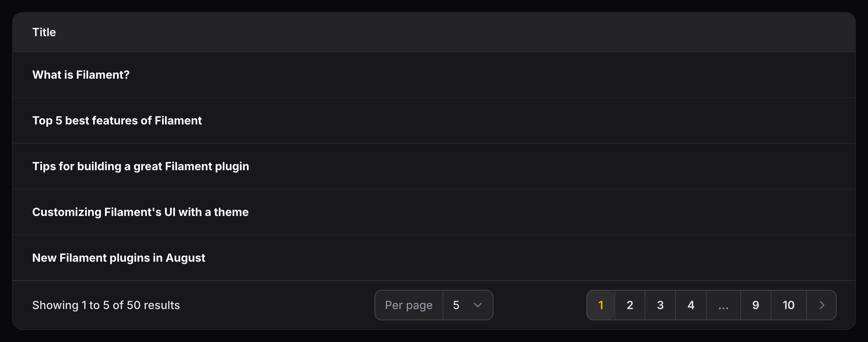Viewport: 868px width, 342px height.
Task: Select Tips for building a great Filament plugin
Action: tap(141, 166)
